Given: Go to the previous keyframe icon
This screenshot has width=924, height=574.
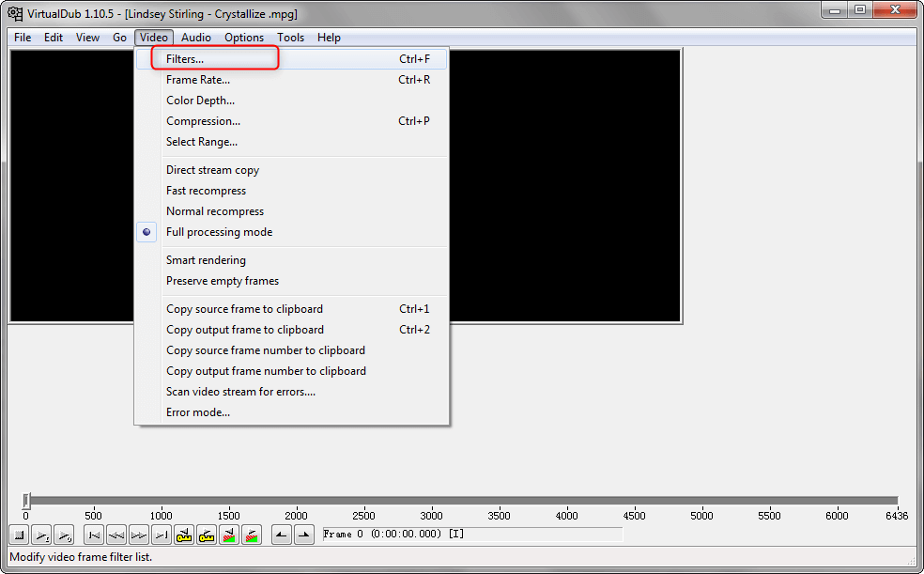Looking at the screenshot, I should 183,535.
